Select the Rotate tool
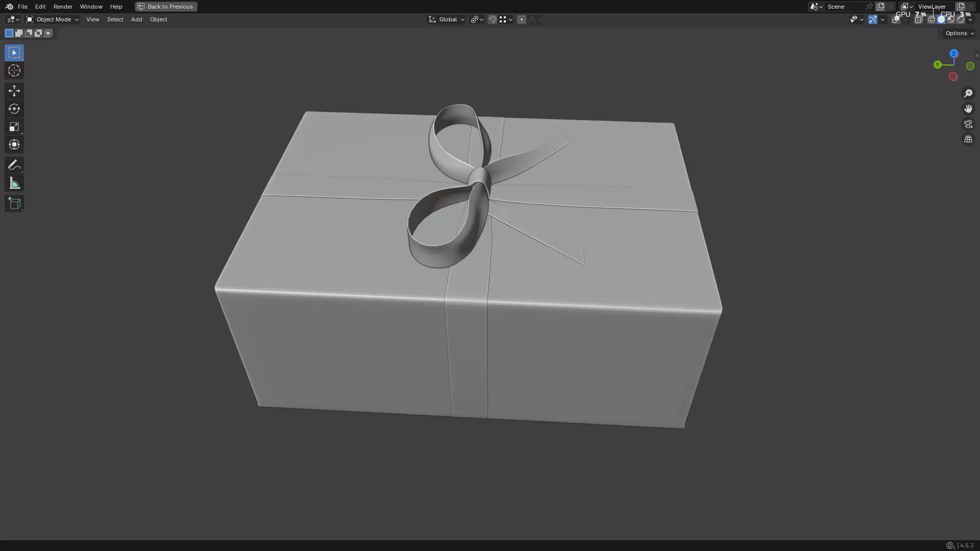Screen dimensions: 980x551 coord(14,109)
